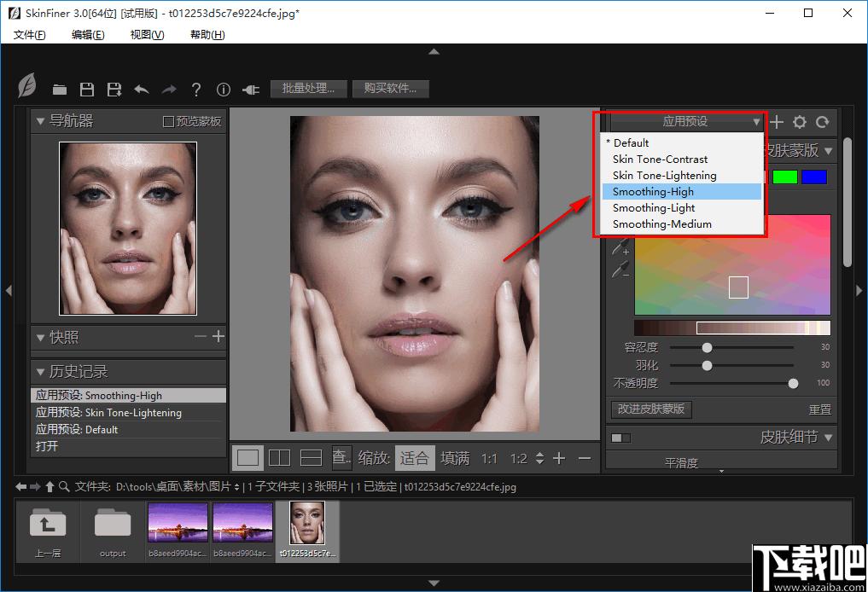Open an image with the folder icon
Image resolution: width=868 pixels, height=592 pixels.
tap(60, 90)
